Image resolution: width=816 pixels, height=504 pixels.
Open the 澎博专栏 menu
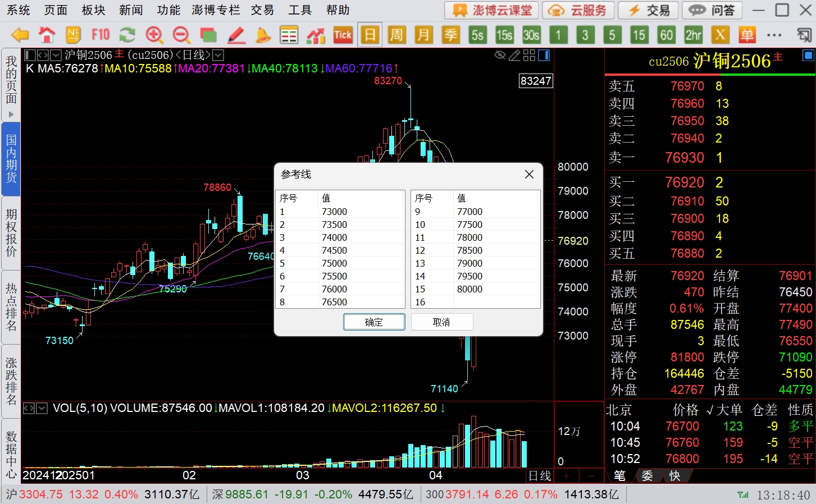(216, 10)
